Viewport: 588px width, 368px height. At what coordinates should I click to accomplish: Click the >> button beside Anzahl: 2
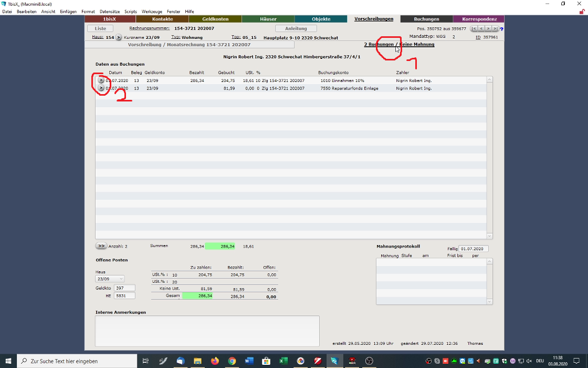101,246
